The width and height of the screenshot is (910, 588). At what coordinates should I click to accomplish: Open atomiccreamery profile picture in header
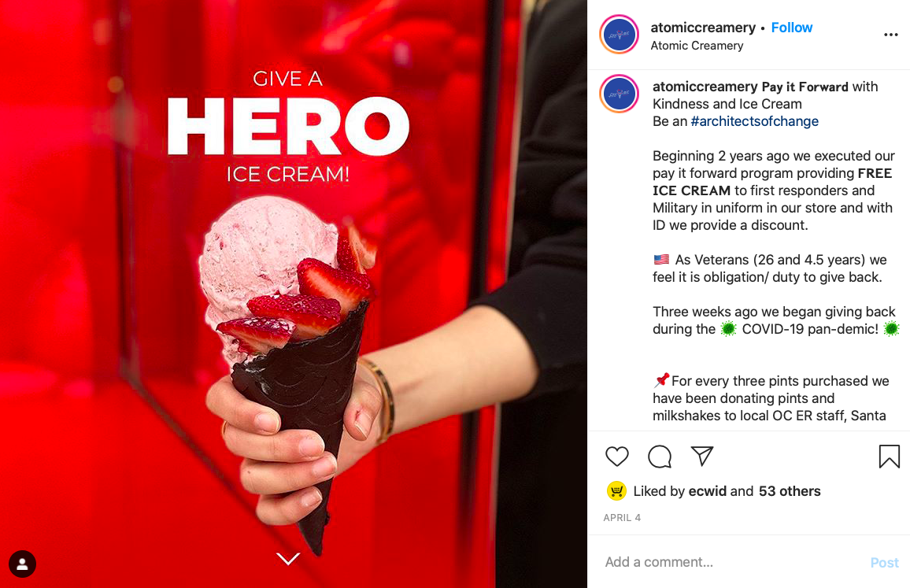(x=620, y=35)
